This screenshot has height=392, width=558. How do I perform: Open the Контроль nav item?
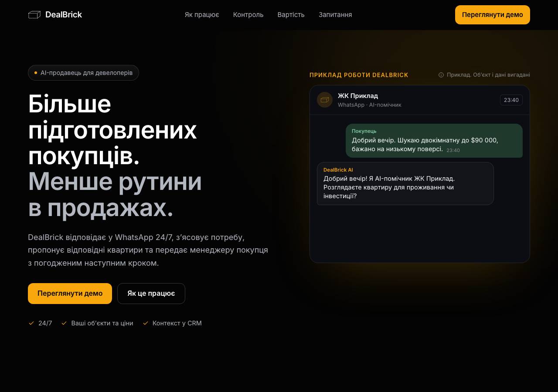[x=248, y=15]
